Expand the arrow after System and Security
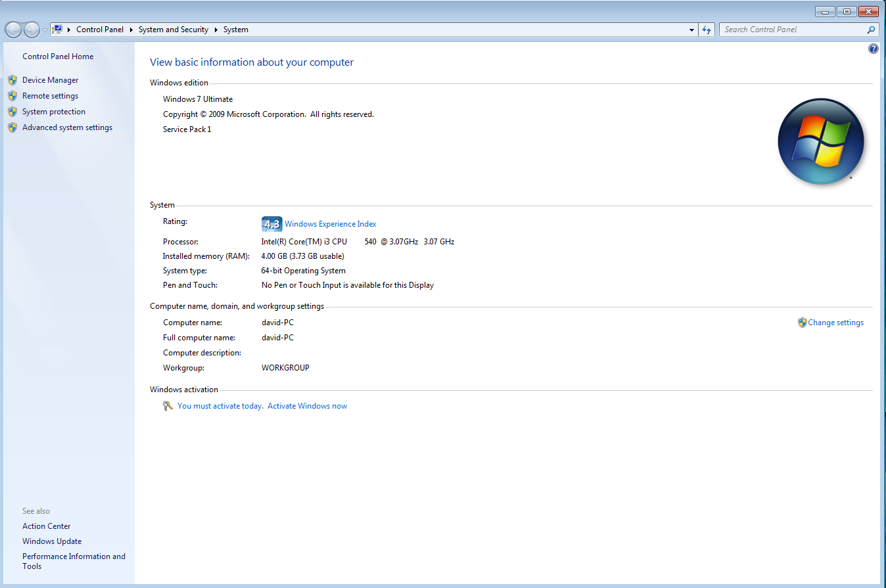 [x=216, y=30]
